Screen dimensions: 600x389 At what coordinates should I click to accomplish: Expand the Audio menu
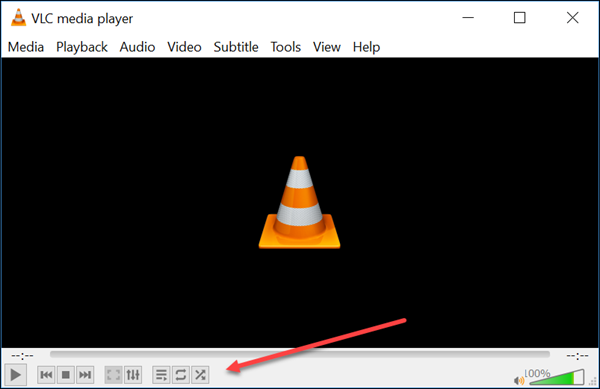[137, 47]
